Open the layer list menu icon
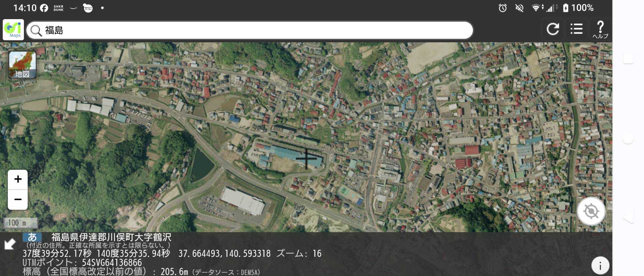644x276 pixels. pos(576,29)
